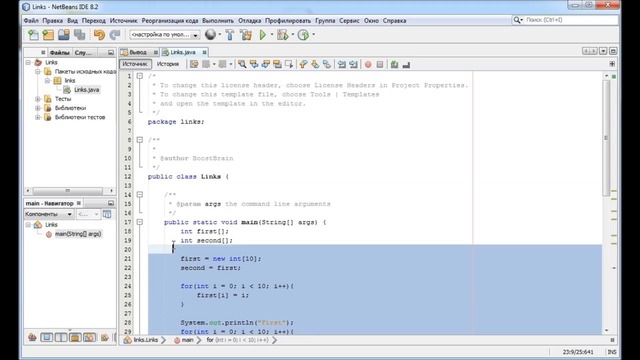
Task: Click the Profile Project clock icon
Action: tap(303, 35)
